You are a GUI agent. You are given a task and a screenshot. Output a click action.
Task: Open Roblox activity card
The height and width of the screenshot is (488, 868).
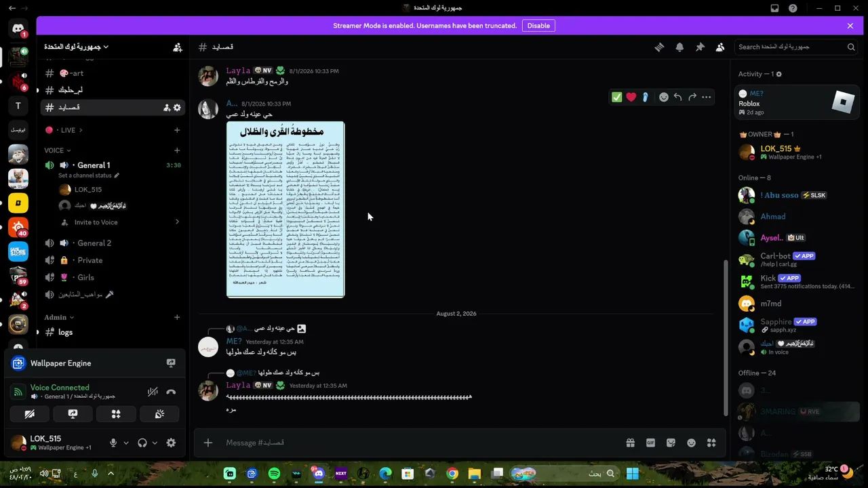797,103
